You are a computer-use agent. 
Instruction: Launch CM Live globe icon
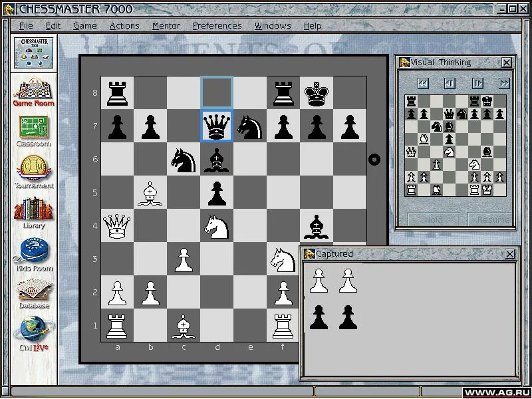(x=34, y=333)
